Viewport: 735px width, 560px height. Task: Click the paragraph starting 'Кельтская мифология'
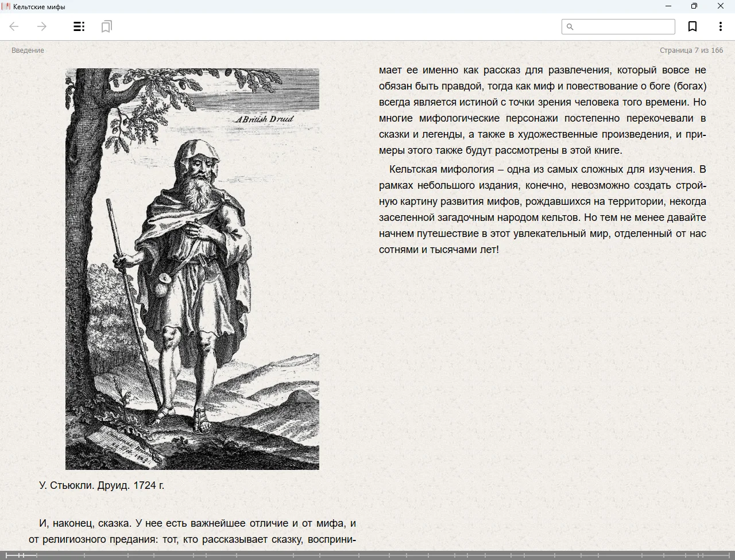point(542,209)
